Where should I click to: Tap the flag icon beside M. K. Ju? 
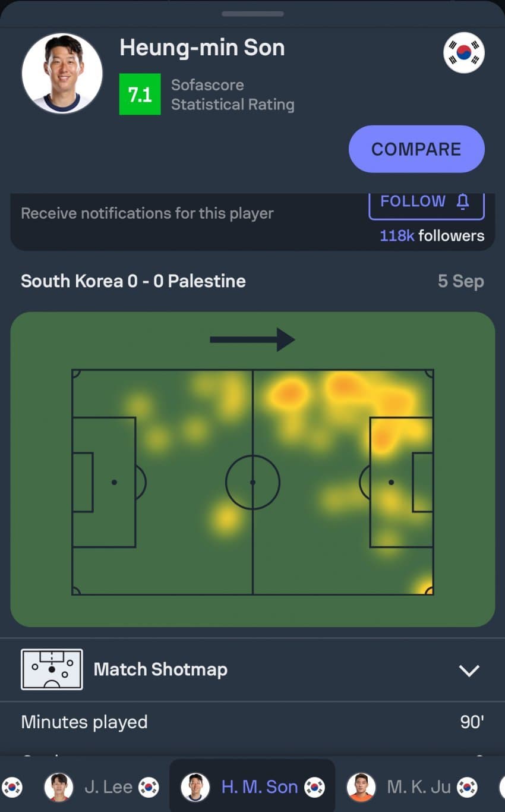(x=467, y=787)
